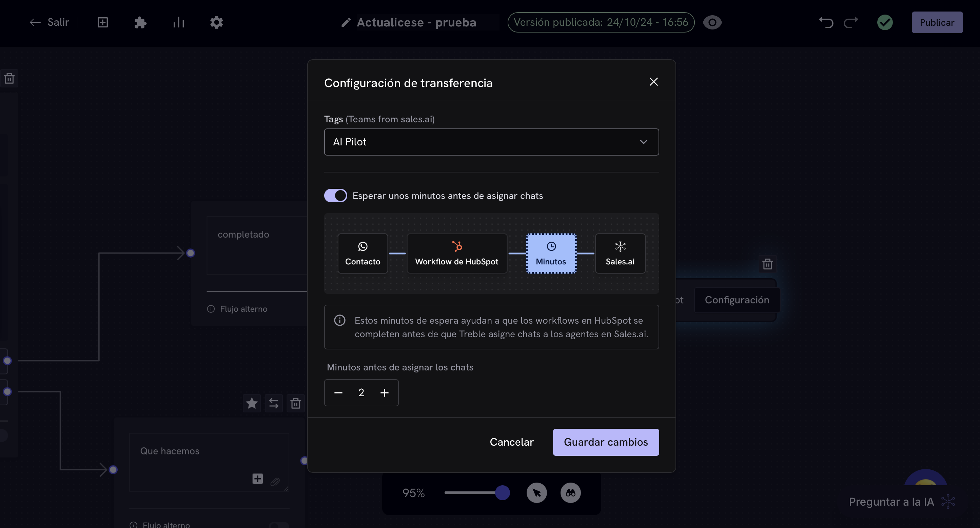Click the redo arrow icon
The width and height of the screenshot is (980, 528).
click(x=851, y=22)
